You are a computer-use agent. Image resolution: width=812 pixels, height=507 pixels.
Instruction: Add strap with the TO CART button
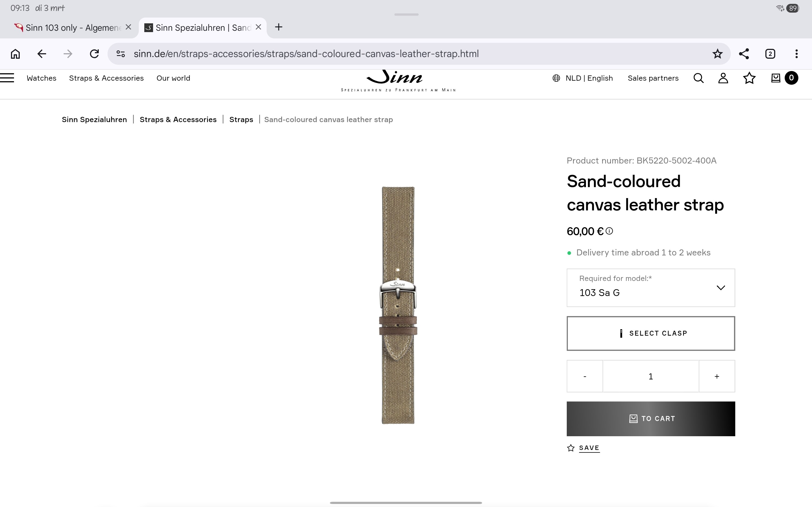650,419
